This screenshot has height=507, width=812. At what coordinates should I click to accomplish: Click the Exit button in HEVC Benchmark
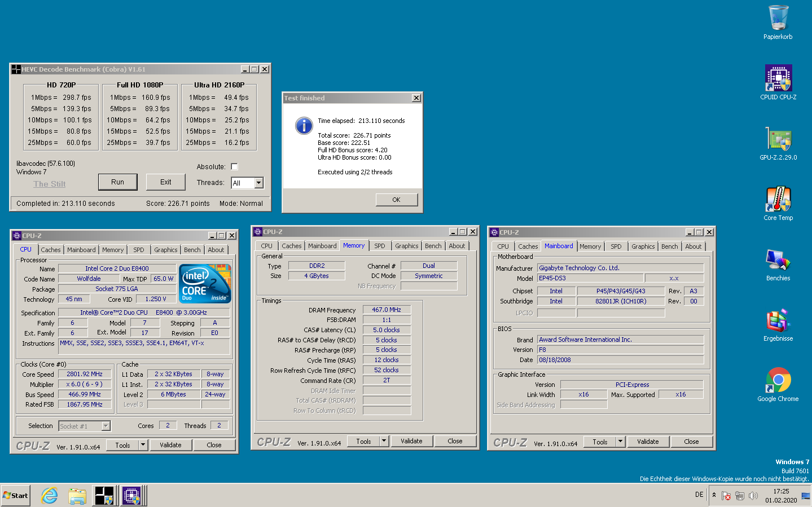coord(165,182)
